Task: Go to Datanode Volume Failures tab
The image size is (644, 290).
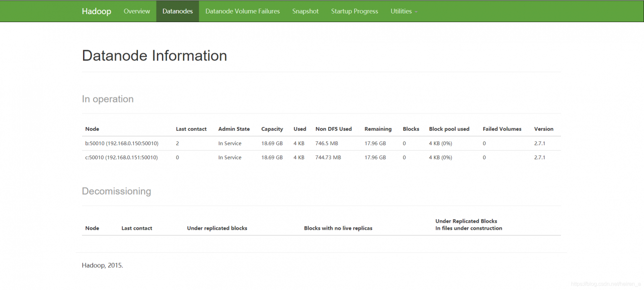Action: (x=243, y=11)
